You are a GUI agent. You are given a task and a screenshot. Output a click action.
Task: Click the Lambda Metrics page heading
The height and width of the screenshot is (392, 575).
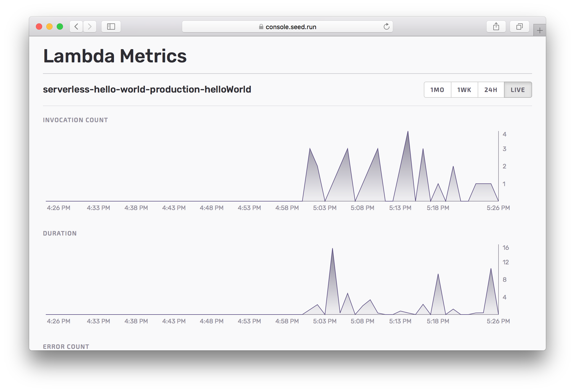tap(115, 56)
